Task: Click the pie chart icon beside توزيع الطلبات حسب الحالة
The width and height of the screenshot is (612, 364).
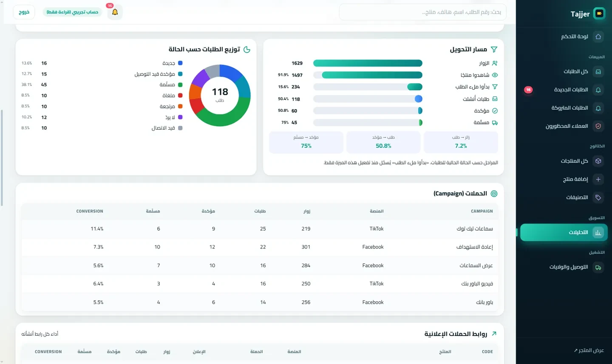Action: pos(247,50)
